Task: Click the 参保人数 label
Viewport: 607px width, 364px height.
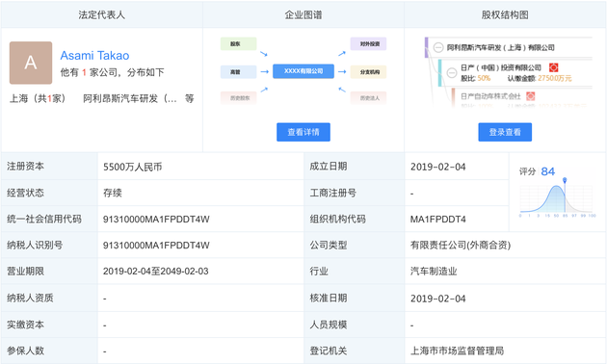Action: [x=26, y=351]
